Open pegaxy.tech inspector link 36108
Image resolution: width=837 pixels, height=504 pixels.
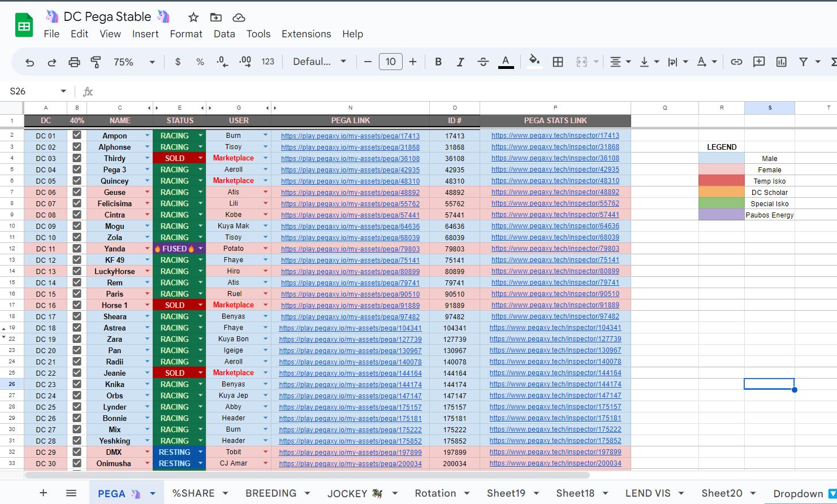(x=555, y=158)
